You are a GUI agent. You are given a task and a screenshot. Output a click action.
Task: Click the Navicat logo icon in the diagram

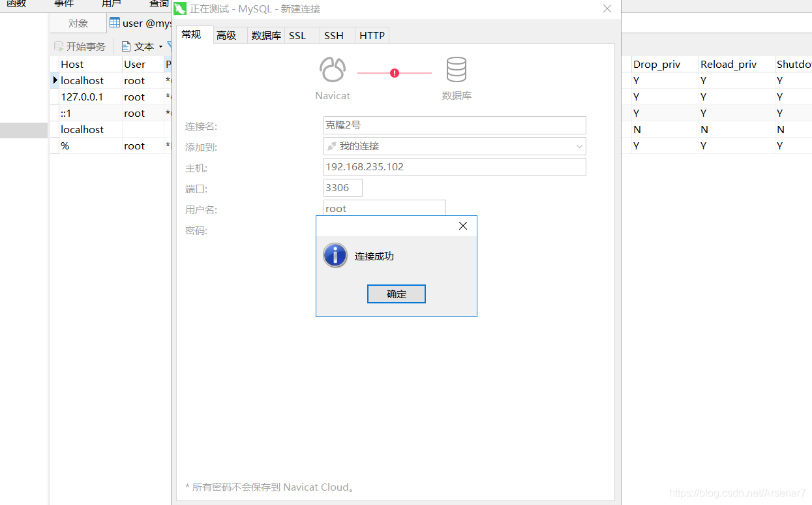(x=333, y=69)
